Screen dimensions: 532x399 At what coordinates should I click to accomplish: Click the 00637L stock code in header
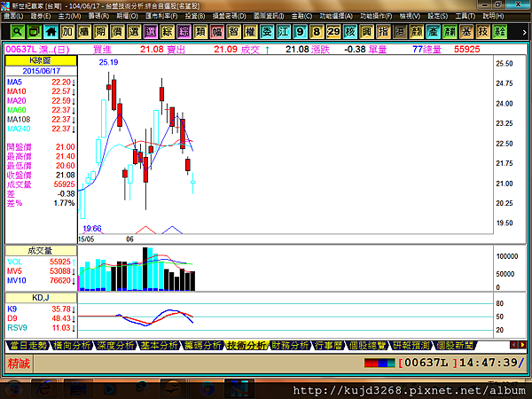[x=21, y=50]
